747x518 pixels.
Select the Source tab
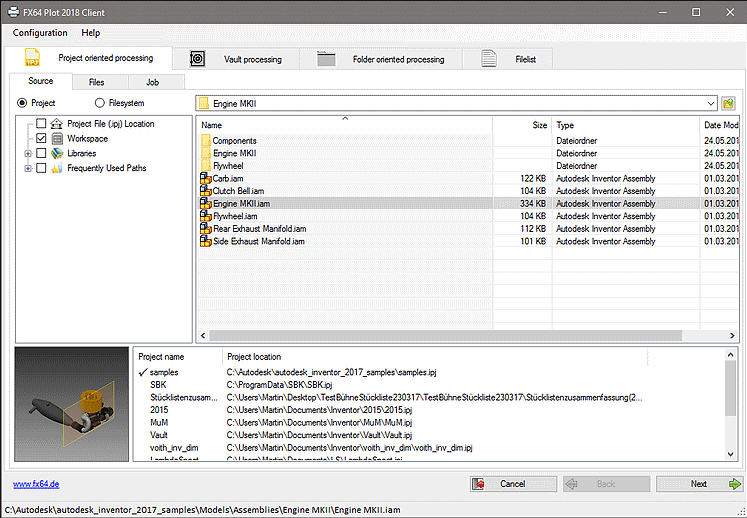(x=40, y=81)
